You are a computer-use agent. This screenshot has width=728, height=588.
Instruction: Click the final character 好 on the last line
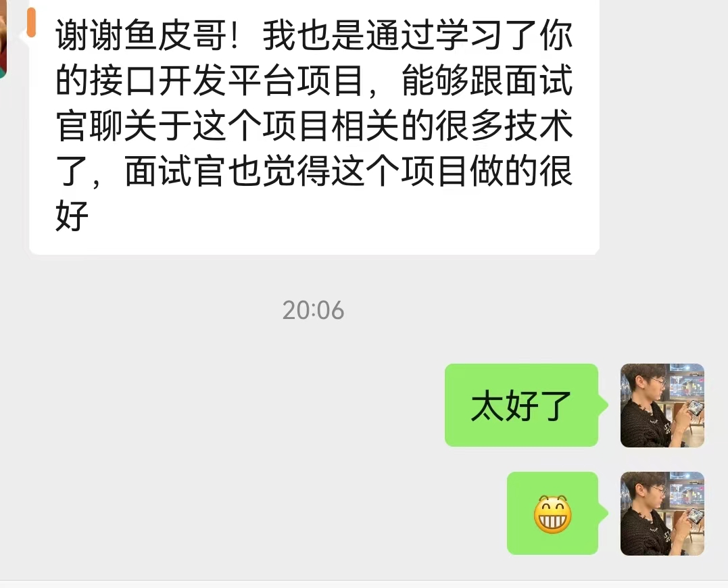coord(72,216)
